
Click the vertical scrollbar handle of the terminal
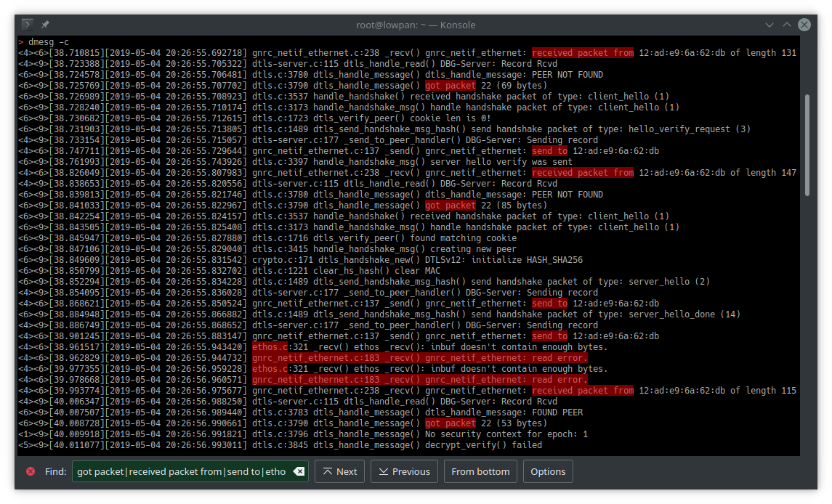pos(807,145)
